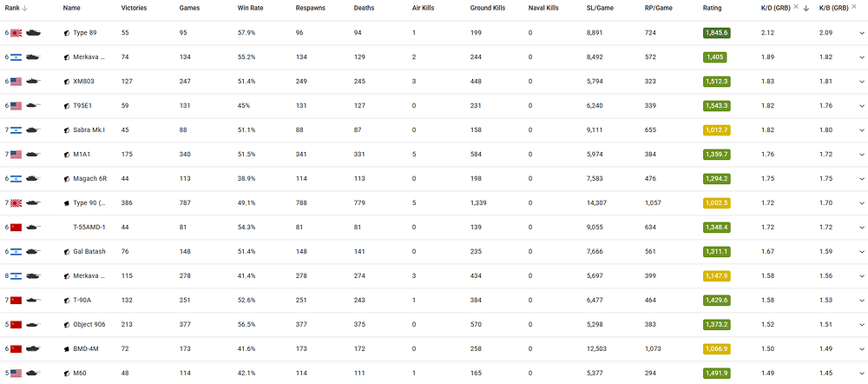The height and width of the screenshot is (384, 868).
Task: Sort table by Ground Kills header
Action: 485,9
